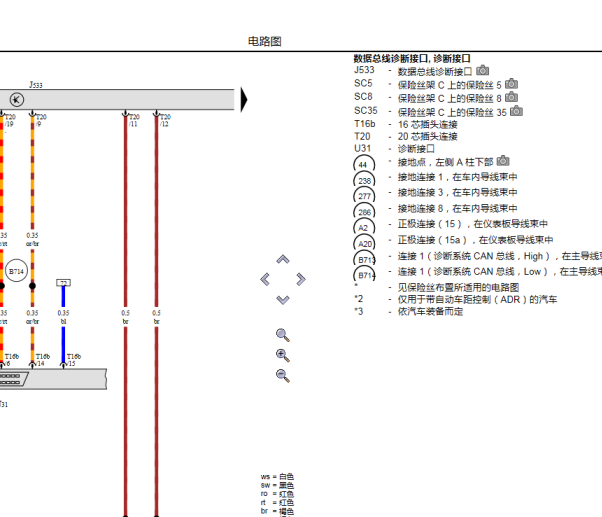
Task: Click the black continuation arrow beside J533 bar
Action: 244,99
